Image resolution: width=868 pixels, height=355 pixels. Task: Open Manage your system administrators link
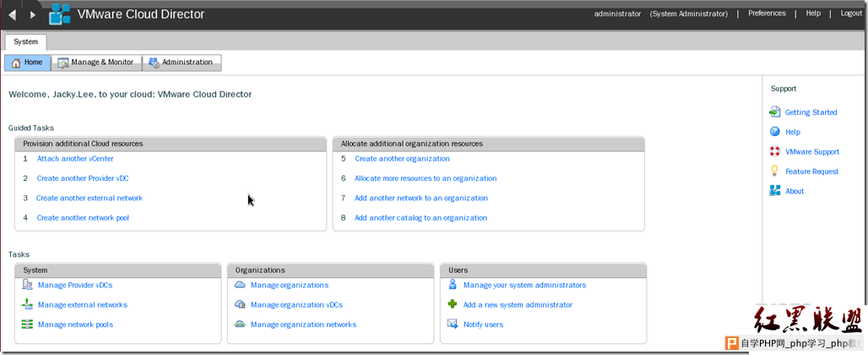coord(525,285)
